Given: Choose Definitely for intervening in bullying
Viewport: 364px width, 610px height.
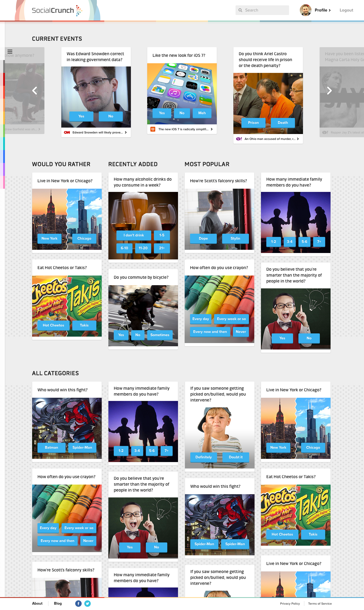Looking at the screenshot, I should pos(204,457).
